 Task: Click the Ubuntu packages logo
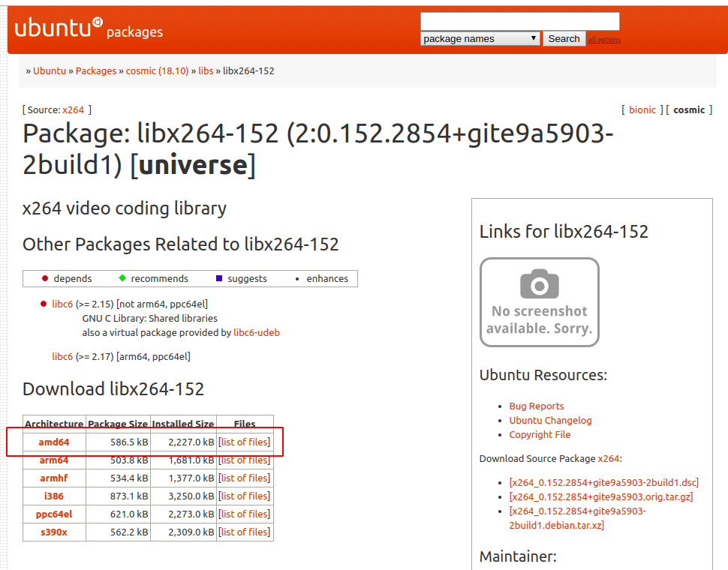[89, 28]
